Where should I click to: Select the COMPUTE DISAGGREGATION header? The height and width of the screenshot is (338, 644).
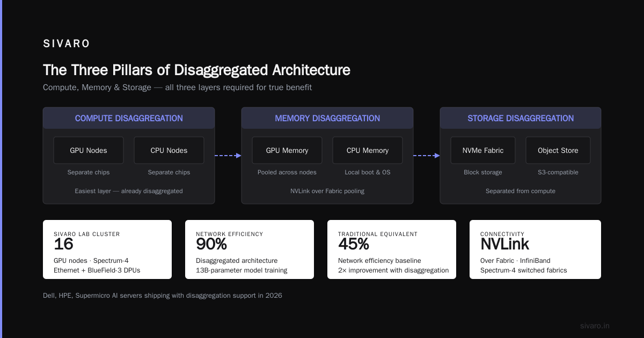129,118
